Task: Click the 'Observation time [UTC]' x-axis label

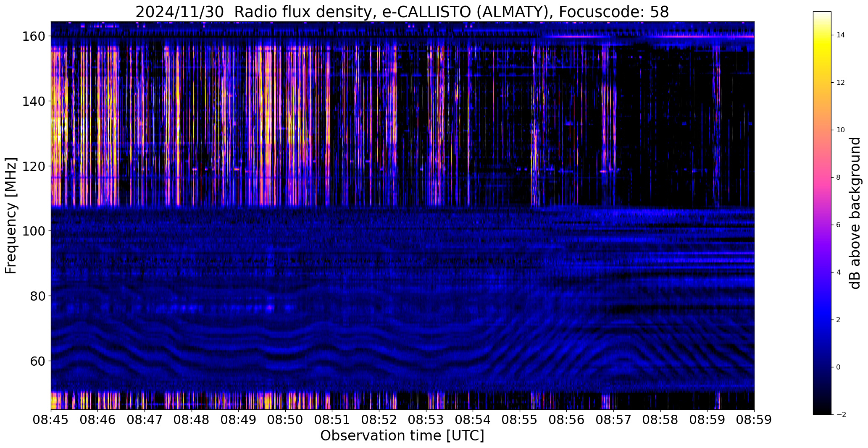Action: (x=402, y=436)
